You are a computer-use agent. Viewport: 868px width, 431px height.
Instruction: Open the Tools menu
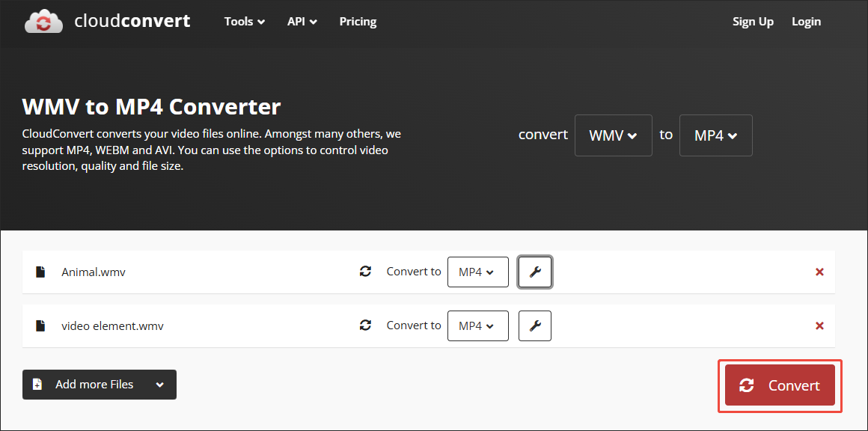point(244,22)
